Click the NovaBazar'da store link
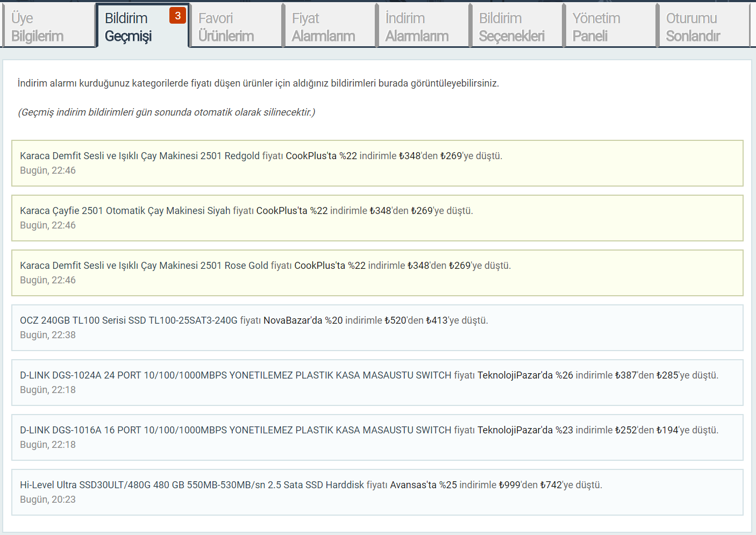The width and height of the screenshot is (756, 535). (293, 320)
